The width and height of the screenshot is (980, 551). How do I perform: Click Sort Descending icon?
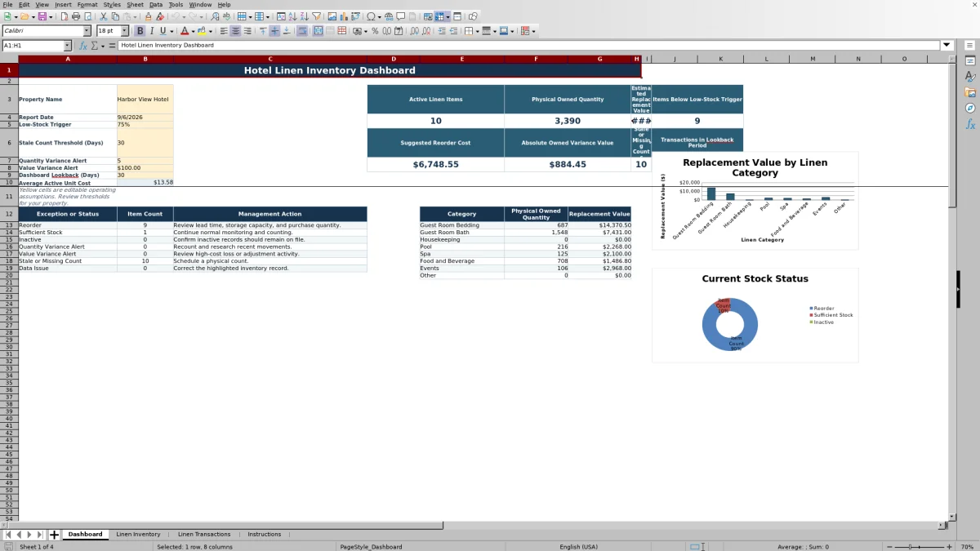click(304, 16)
